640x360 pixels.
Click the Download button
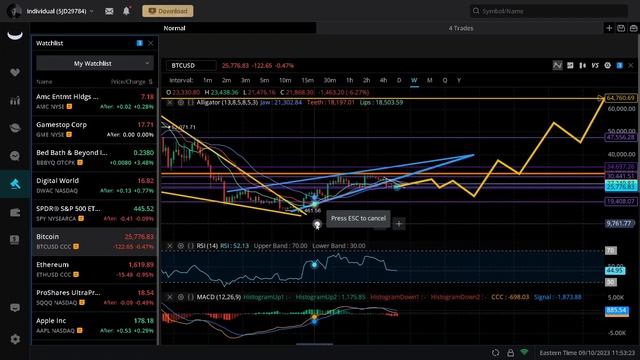[x=168, y=11]
